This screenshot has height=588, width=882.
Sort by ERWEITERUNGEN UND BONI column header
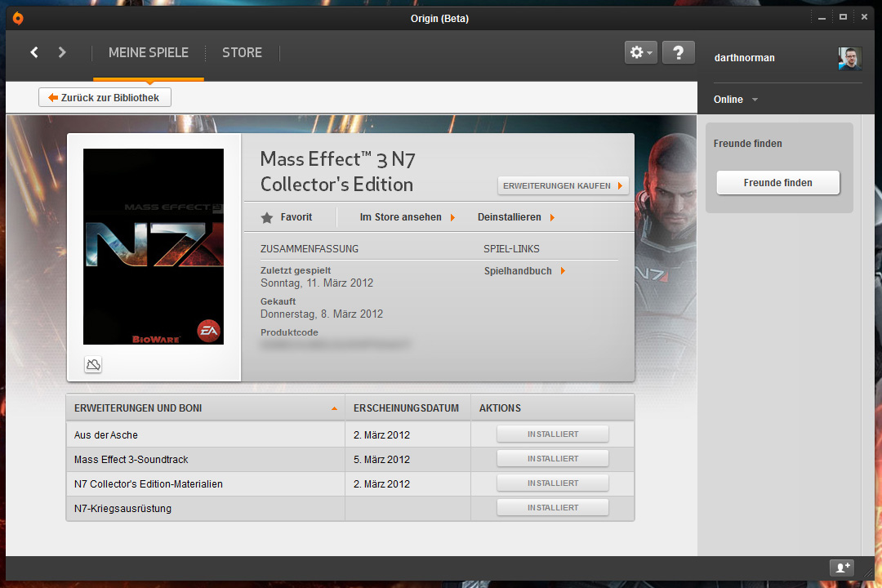click(x=206, y=408)
